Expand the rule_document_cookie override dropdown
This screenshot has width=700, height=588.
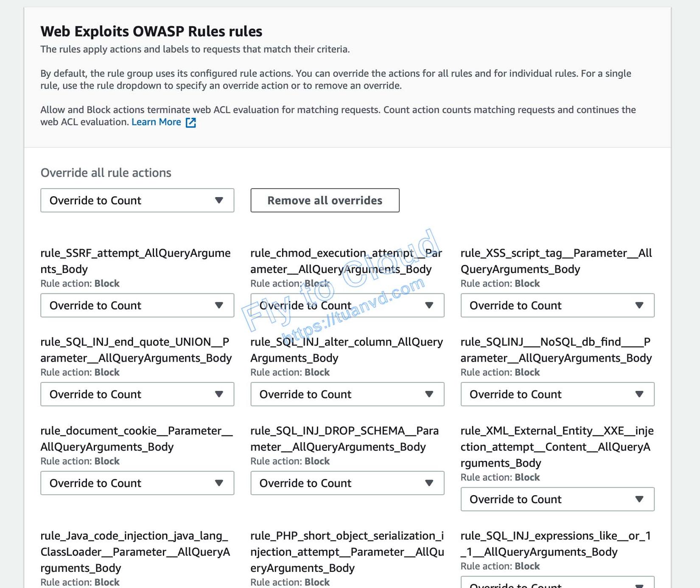(x=137, y=483)
